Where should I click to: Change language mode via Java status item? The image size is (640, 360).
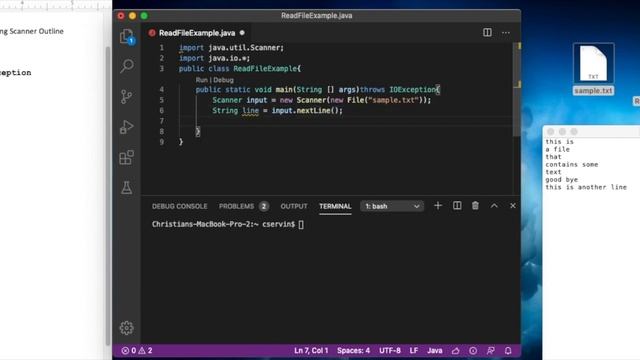pyautogui.click(x=435, y=351)
